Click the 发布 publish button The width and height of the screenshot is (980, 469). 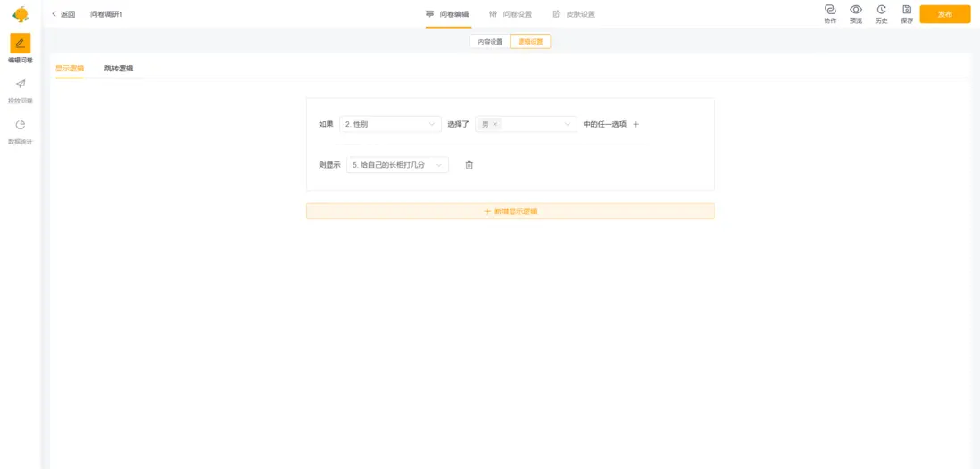click(x=945, y=14)
